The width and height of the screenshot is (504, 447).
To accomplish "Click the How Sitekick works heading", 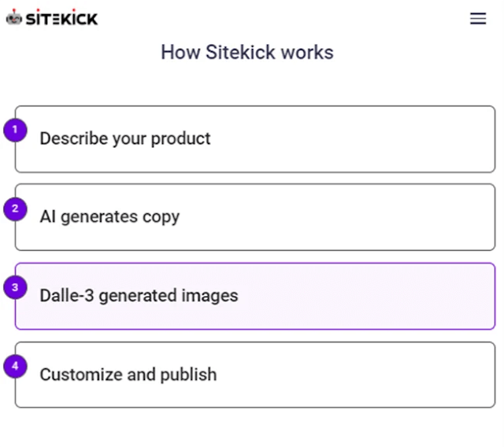I will pyautogui.click(x=247, y=53).
